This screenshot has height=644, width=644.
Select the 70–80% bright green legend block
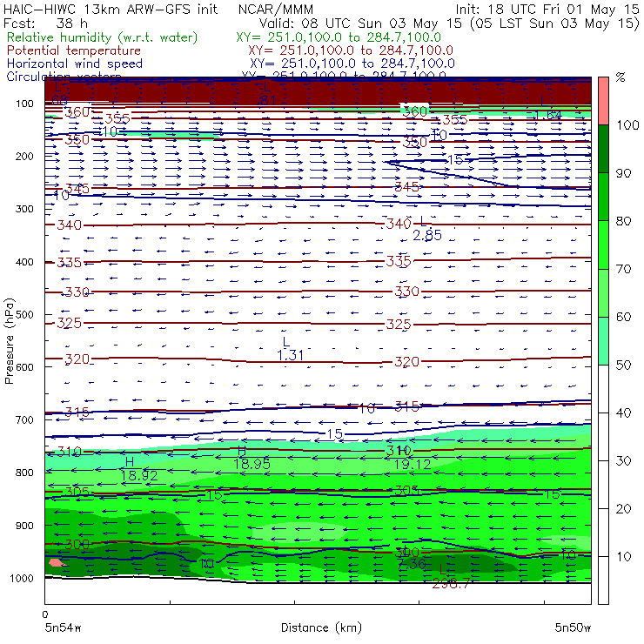[x=603, y=245]
